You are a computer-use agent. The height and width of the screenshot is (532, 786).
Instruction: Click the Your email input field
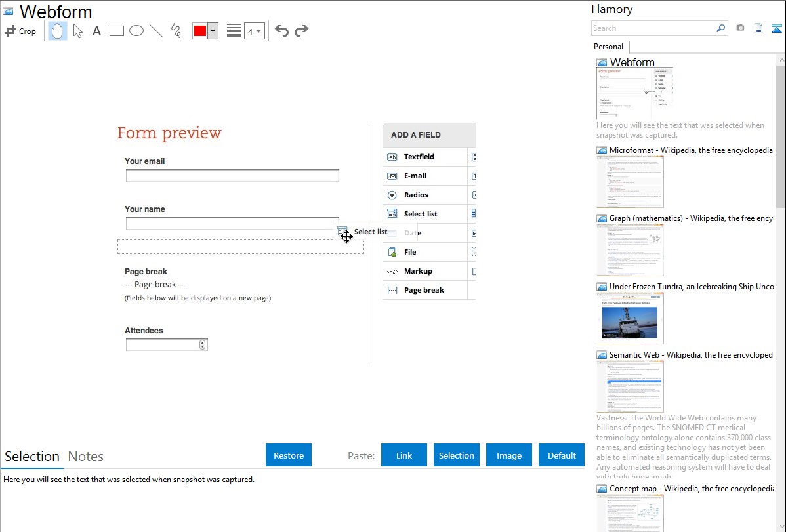tap(232, 176)
